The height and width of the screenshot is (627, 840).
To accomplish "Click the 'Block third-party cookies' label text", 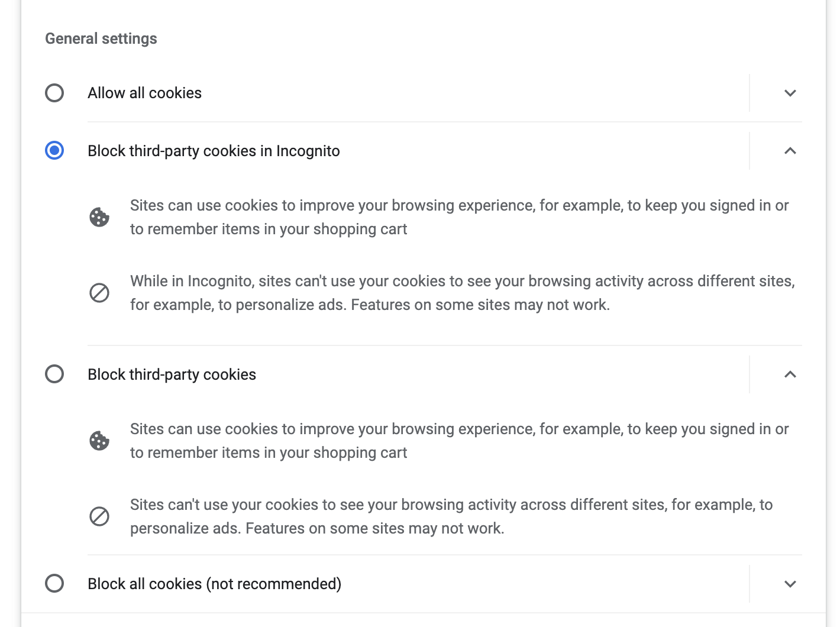I will 172,374.
